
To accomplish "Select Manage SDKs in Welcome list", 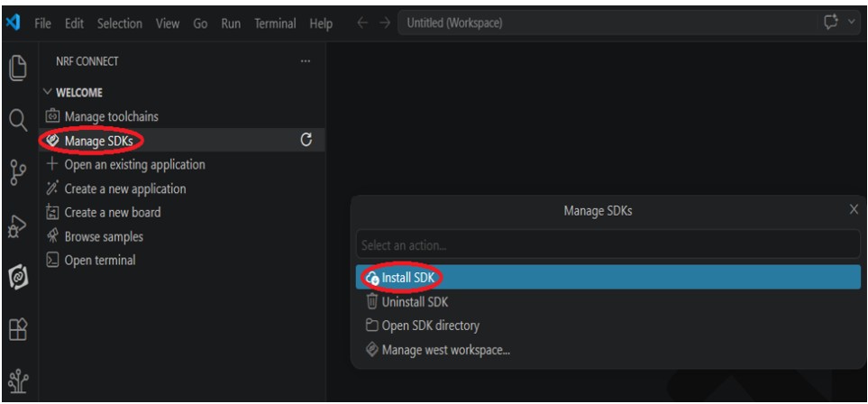I will click(x=181, y=140).
